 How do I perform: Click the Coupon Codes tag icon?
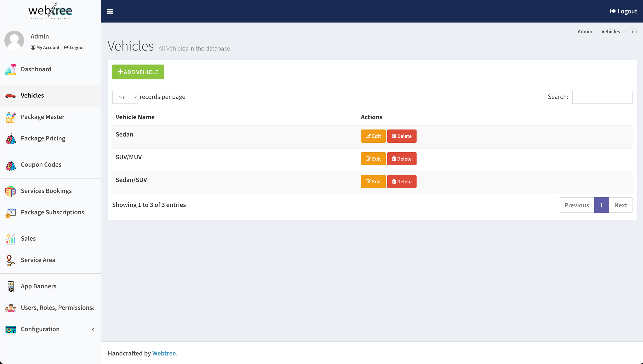tap(11, 165)
